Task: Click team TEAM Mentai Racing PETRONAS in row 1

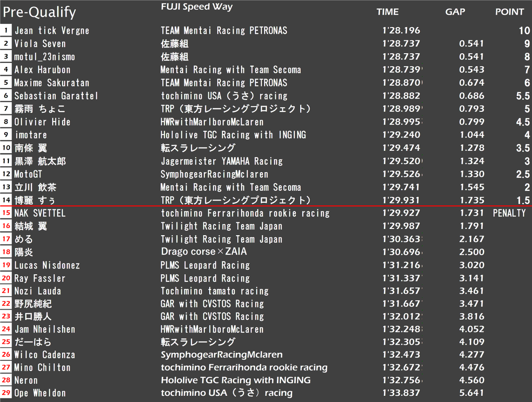Action: coord(224,31)
